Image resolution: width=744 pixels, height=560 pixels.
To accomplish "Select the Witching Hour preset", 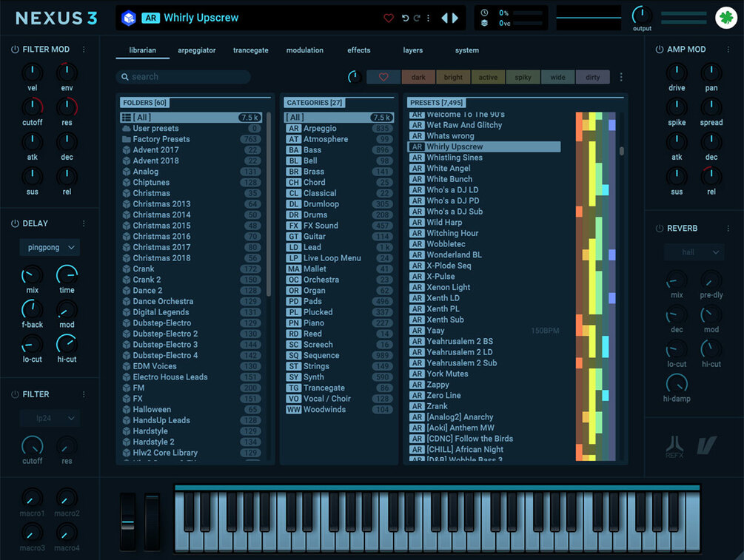I will [484, 233].
